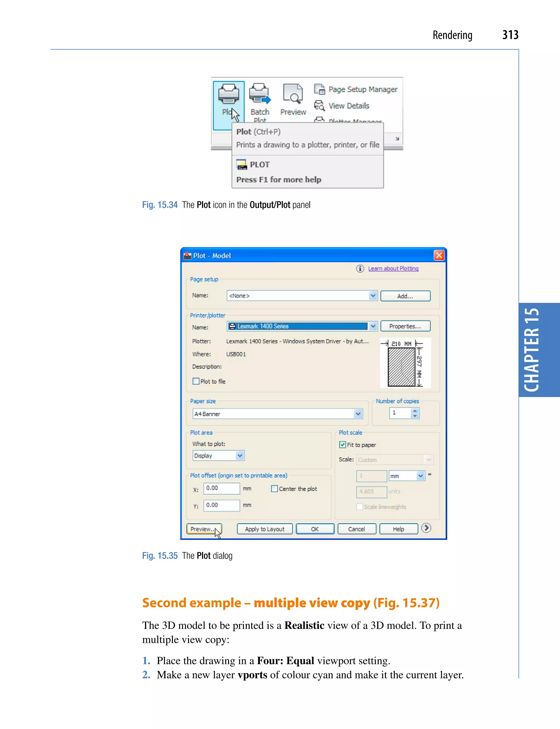The height and width of the screenshot is (729, 560).
Task: Open View Details in plot panel
Action: (x=342, y=106)
